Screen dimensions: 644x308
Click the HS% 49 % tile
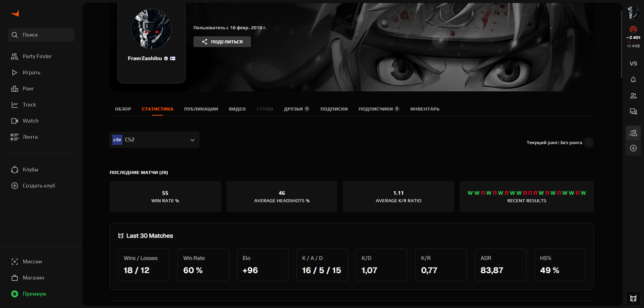(x=559, y=265)
